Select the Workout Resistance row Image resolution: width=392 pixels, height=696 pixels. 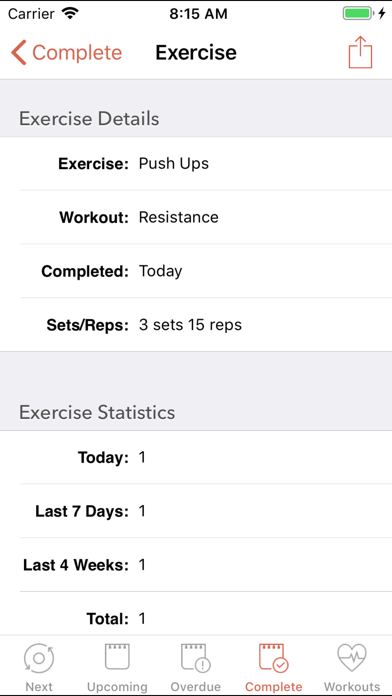(196, 218)
